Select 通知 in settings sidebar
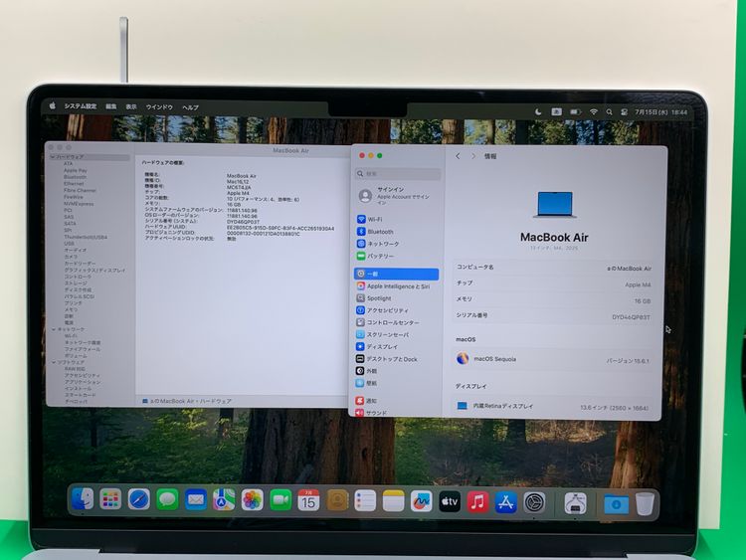This screenshot has height=560, width=746. [x=366, y=401]
